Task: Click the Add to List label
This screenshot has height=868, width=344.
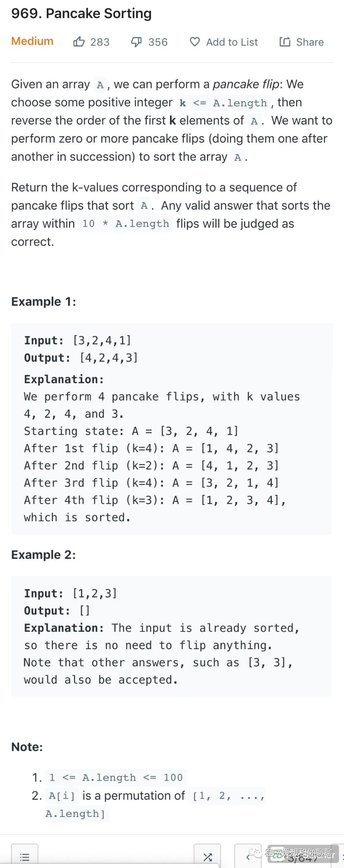Action: [x=232, y=42]
